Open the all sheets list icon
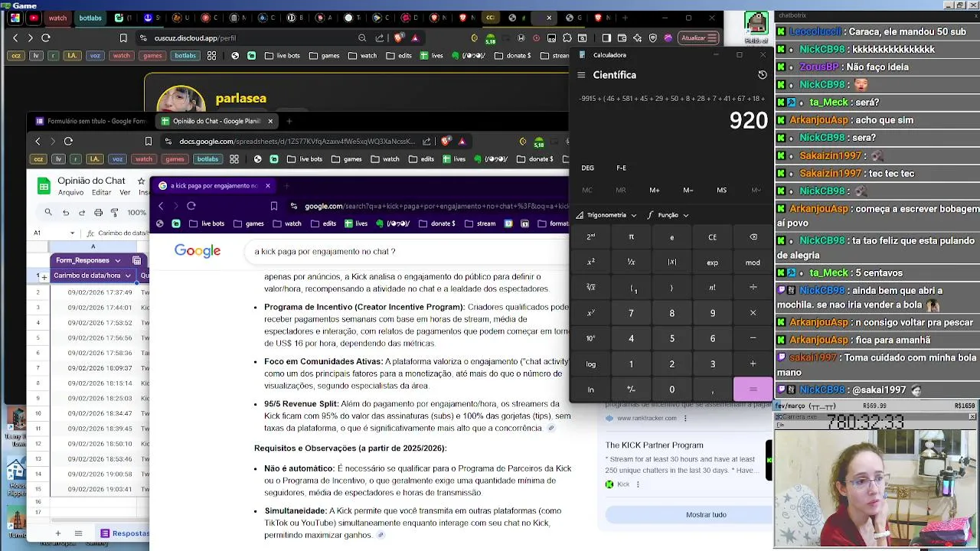This screenshot has height=551, width=980. click(78, 533)
